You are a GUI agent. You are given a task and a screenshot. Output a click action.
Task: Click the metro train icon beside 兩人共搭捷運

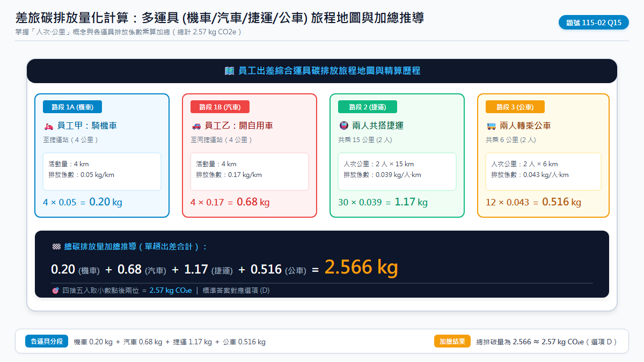(x=343, y=126)
